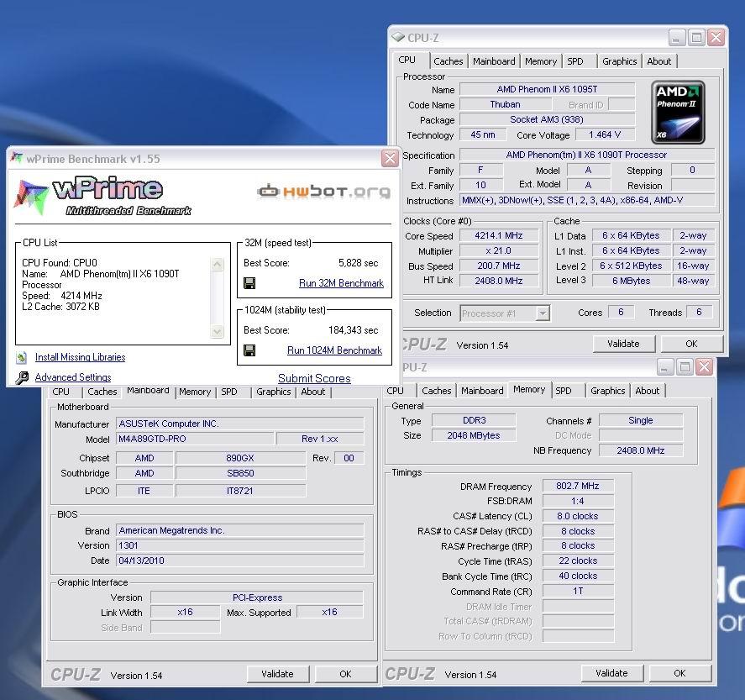Click the CPU-Z title bar icon
Image resolution: width=745 pixels, height=700 pixels.
[x=397, y=37]
